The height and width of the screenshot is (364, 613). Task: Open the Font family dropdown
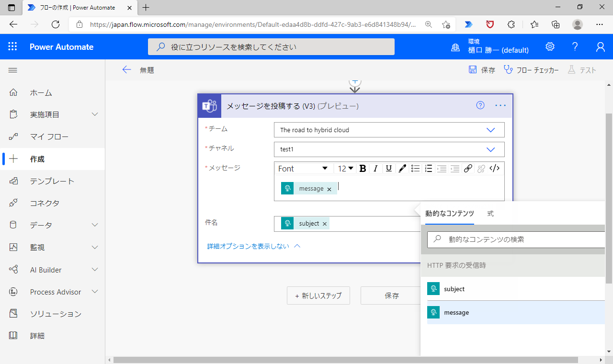303,169
